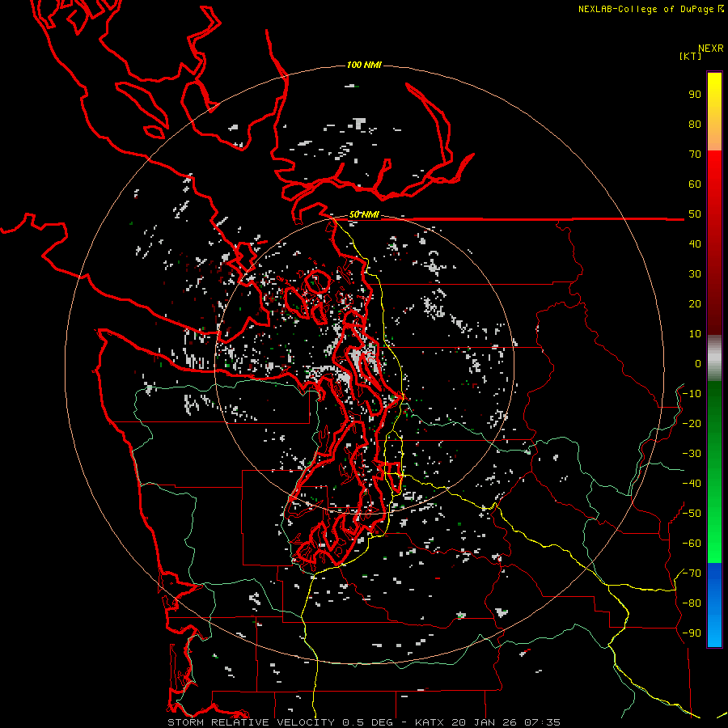This screenshot has height=728, width=728.
Task: Select the -50 value on velocity scale
Action: (692, 514)
